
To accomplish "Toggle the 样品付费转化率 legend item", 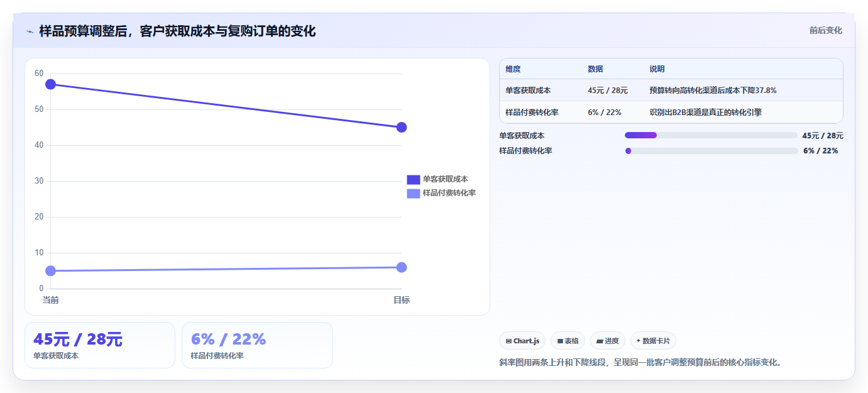I will click(x=441, y=193).
